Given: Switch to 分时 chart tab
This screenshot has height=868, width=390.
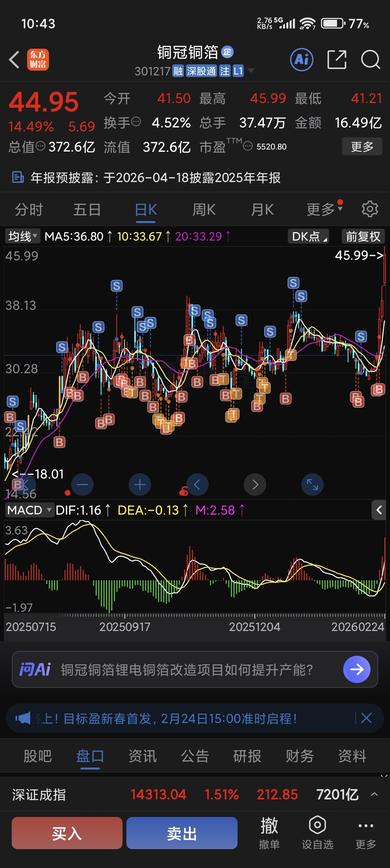Looking at the screenshot, I should pos(29,209).
